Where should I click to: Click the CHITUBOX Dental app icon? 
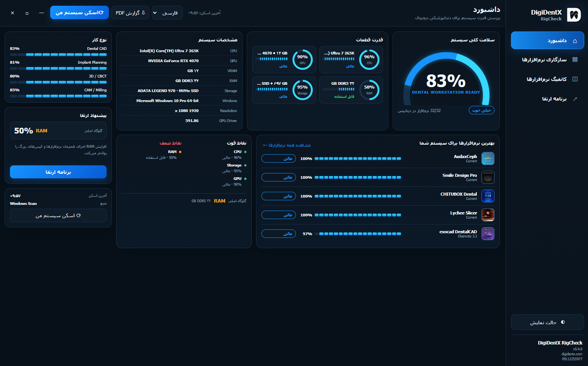click(488, 196)
